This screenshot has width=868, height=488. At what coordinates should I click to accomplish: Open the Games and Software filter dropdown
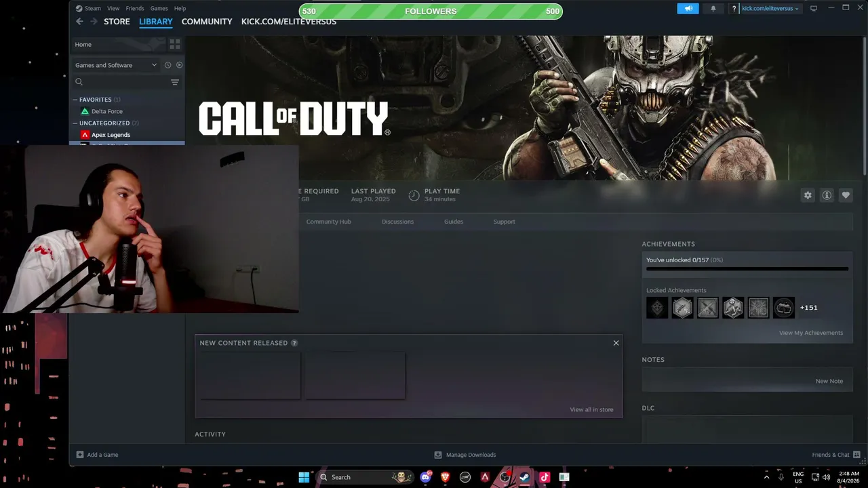(x=116, y=65)
